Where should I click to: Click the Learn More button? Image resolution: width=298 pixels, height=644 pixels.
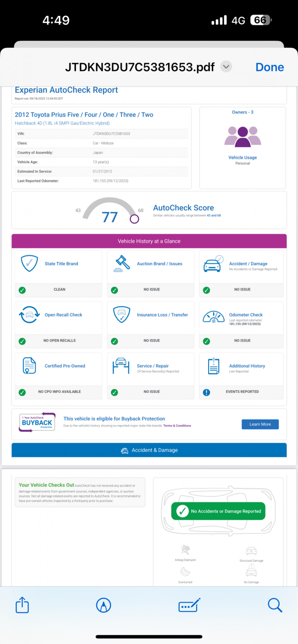(260, 424)
